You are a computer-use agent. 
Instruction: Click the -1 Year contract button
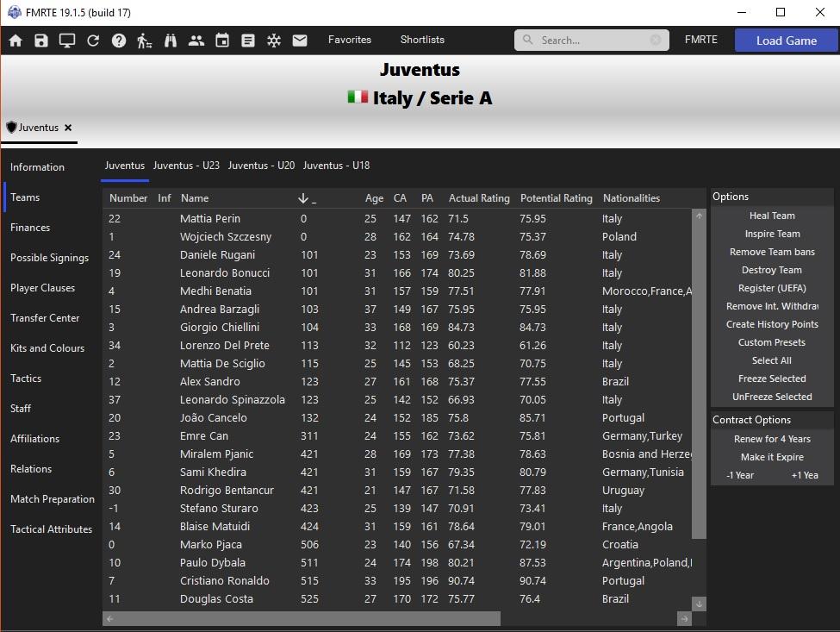pyautogui.click(x=740, y=475)
